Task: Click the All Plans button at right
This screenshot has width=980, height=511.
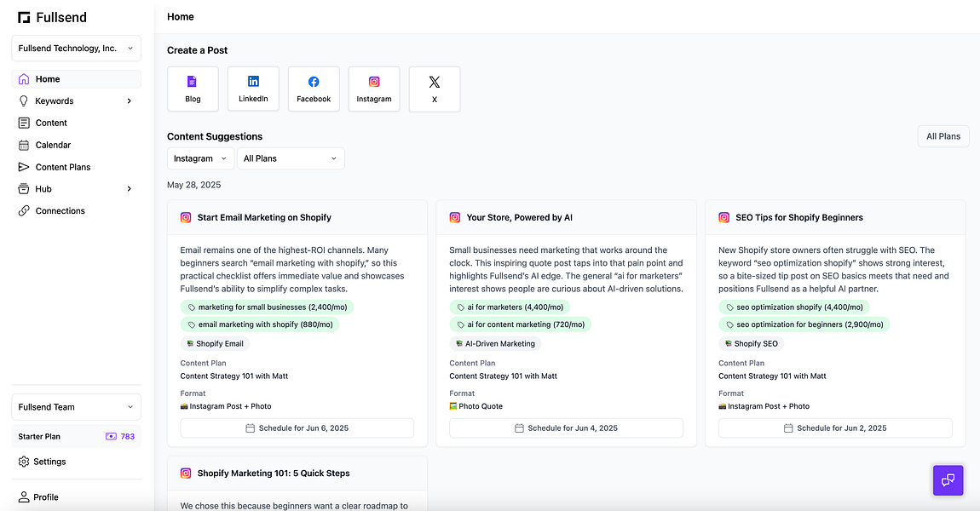Action: pos(943,136)
